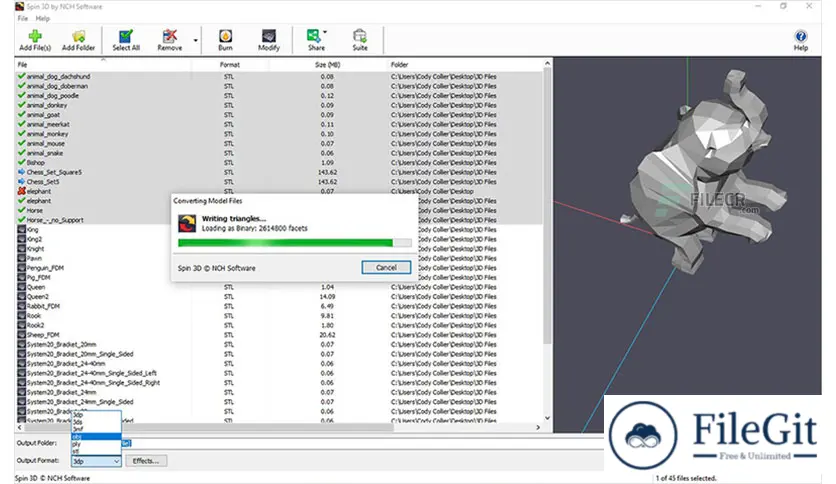Choose ply in the format dropdown list

[96, 443]
